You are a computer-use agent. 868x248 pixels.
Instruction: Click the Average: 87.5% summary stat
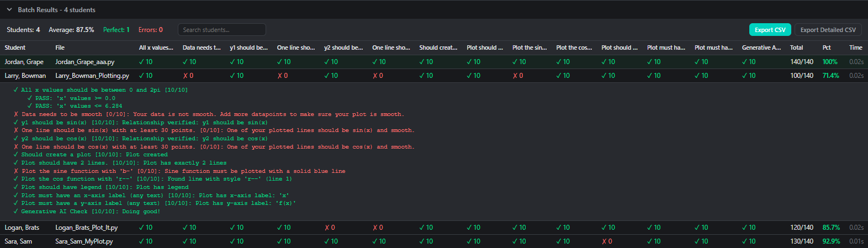71,30
